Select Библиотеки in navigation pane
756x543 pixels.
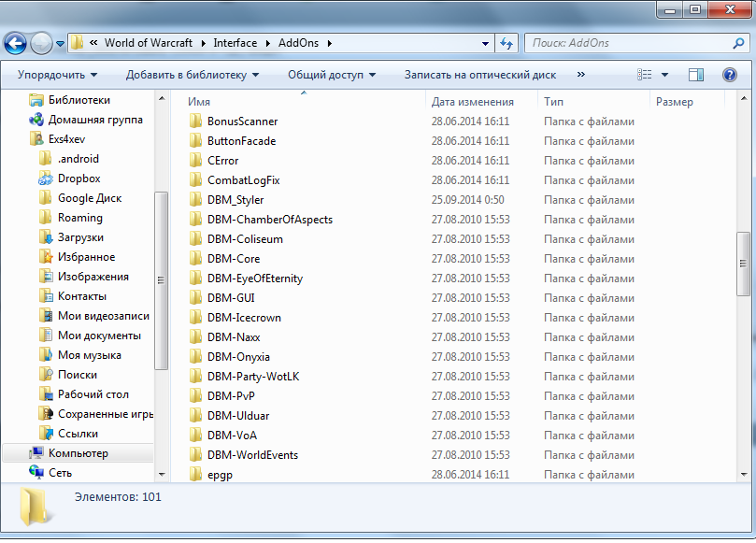79,100
